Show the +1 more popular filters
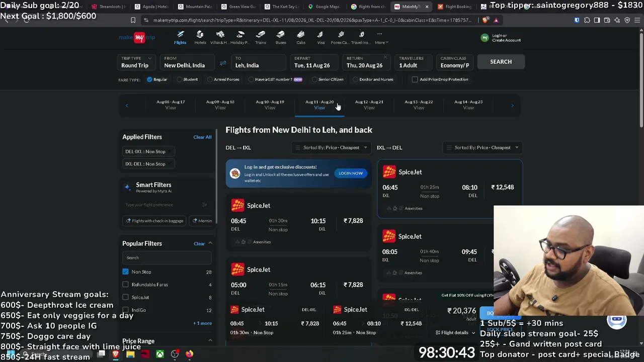 (x=202, y=323)
